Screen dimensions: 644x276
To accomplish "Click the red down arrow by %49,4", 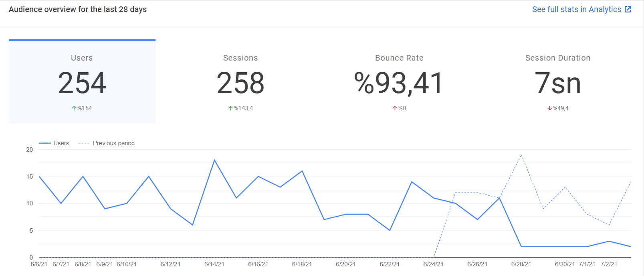I will click(550, 108).
